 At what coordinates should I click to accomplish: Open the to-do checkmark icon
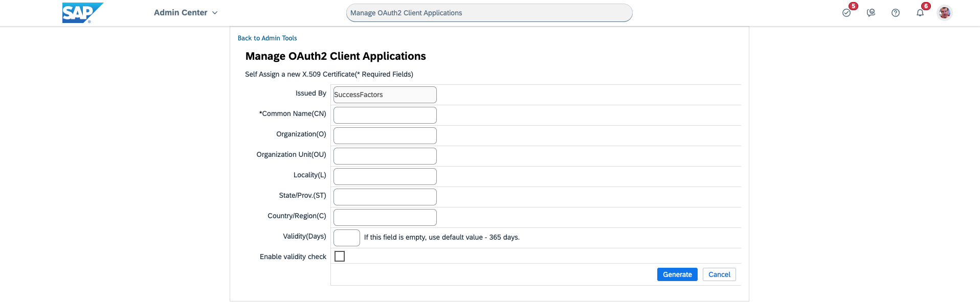click(x=847, y=13)
